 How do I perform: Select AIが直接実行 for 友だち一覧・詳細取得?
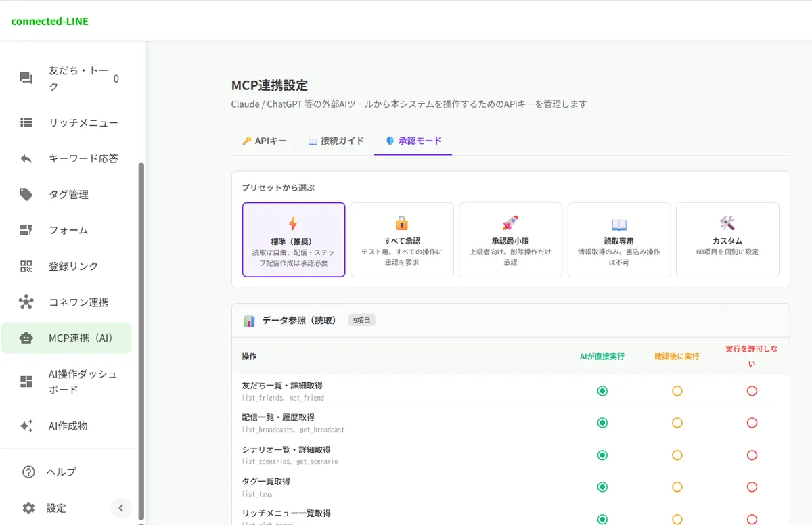coord(602,391)
